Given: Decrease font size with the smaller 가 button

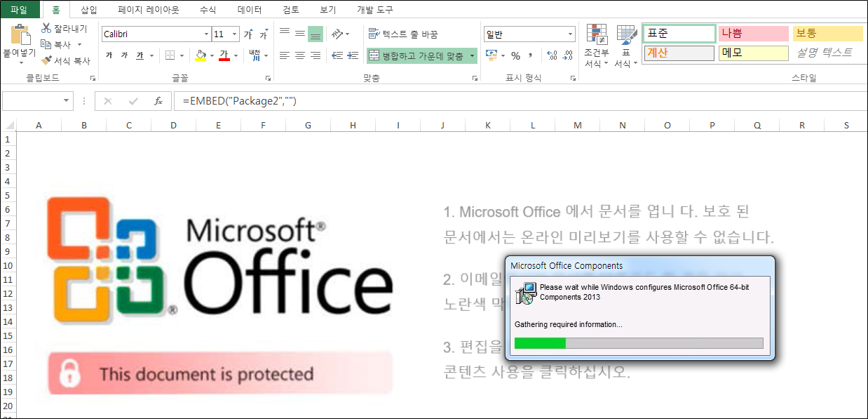Looking at the screenshot, I should 264,34.
